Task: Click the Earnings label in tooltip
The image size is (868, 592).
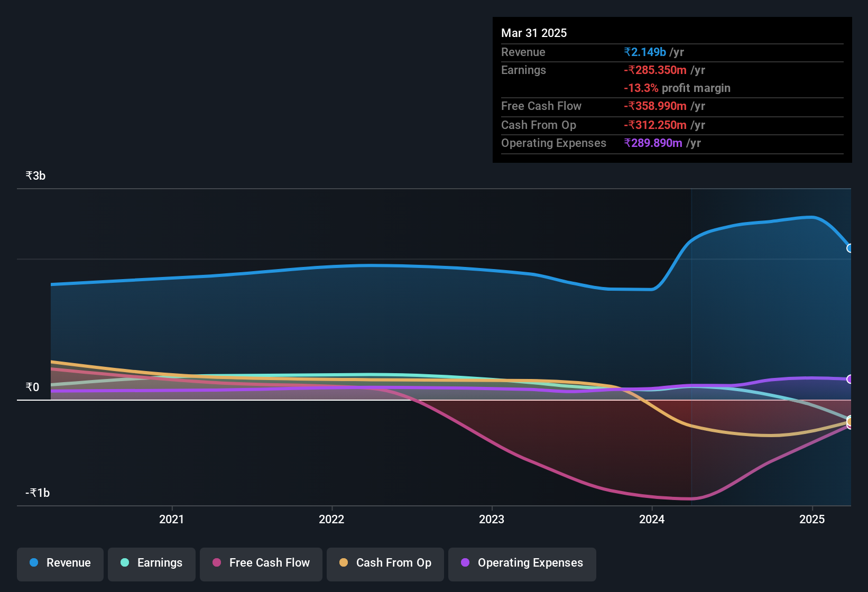Action: click(523, 70)
